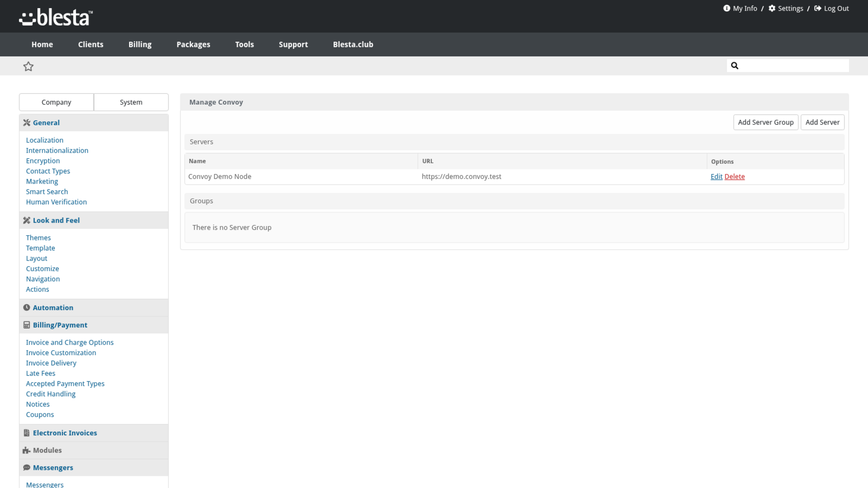
Task: Open the Home menu
Action: [x=42, y=44]
